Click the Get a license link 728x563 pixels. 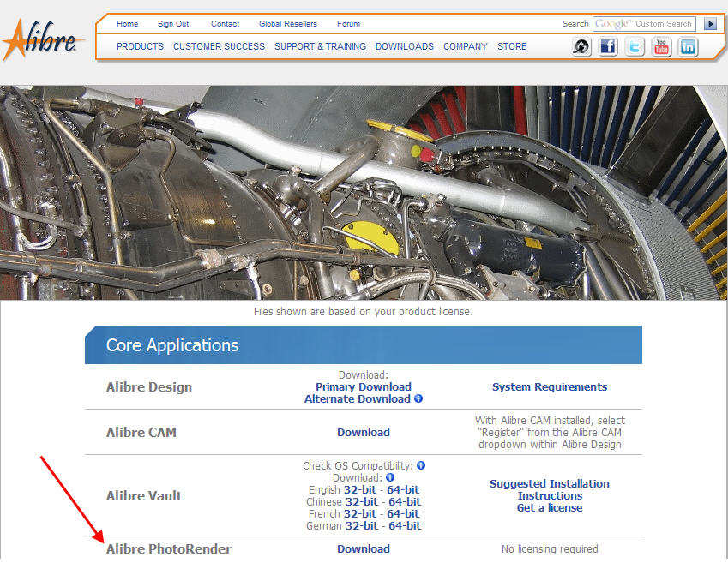550,508
